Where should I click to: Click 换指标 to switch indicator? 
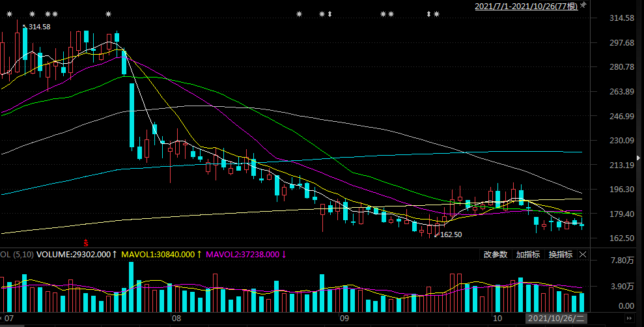[x=560, y=255]
